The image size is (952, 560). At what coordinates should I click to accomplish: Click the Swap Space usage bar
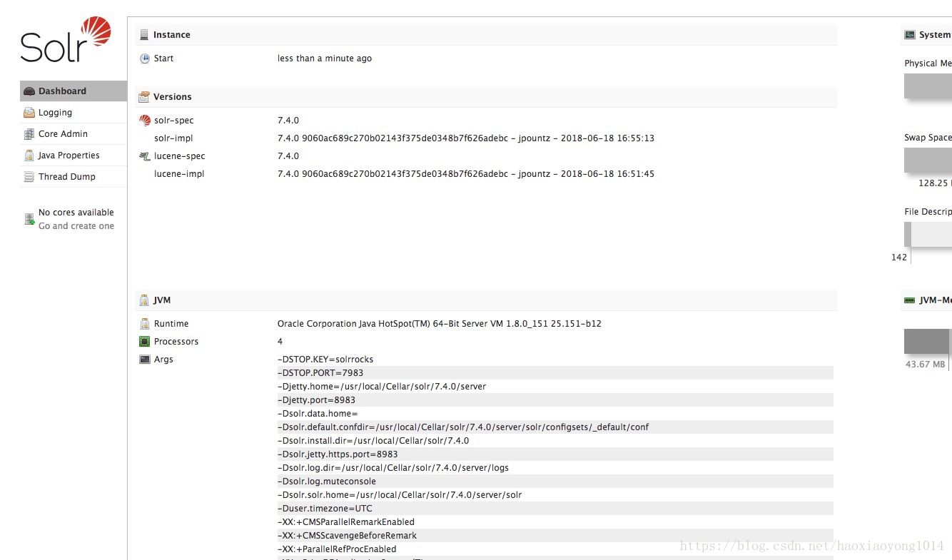(928, 161)
